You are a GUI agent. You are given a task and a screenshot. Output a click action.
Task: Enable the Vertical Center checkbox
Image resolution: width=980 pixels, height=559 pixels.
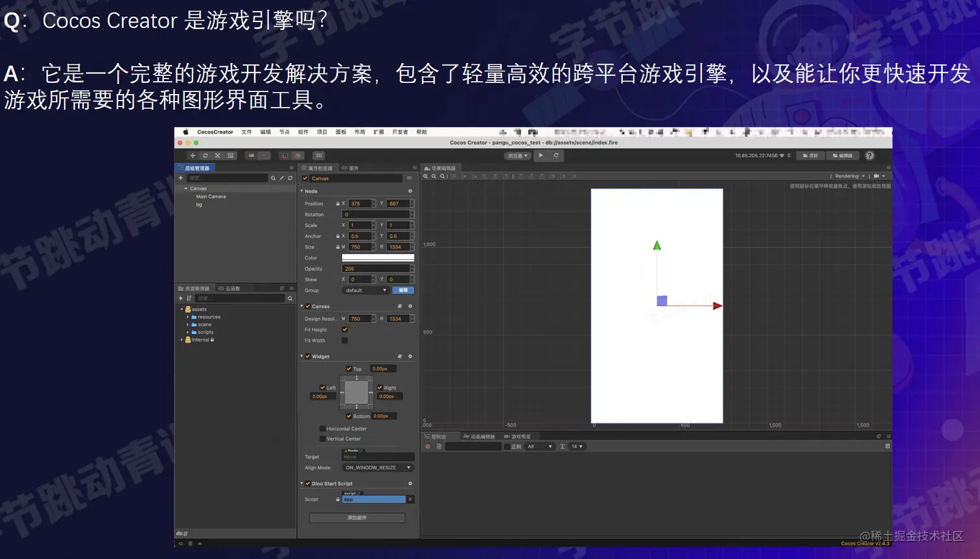(323, 438)
